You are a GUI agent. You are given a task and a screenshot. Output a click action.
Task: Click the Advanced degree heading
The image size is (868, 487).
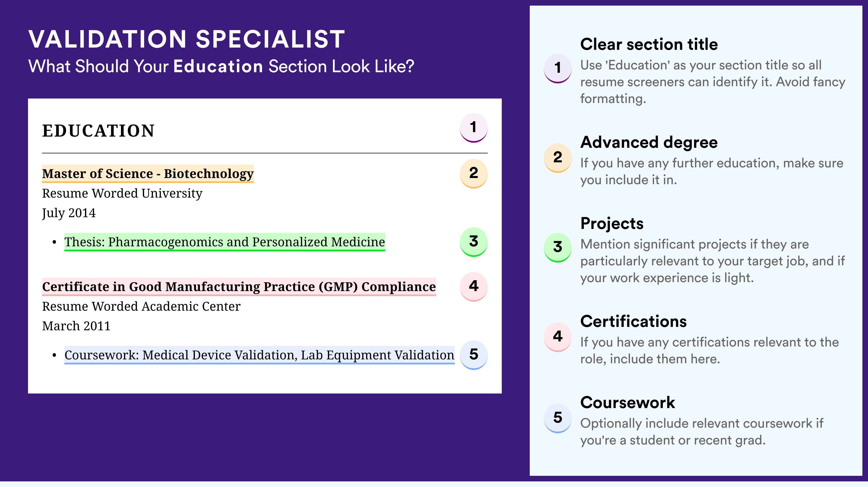tap(649, 142)
